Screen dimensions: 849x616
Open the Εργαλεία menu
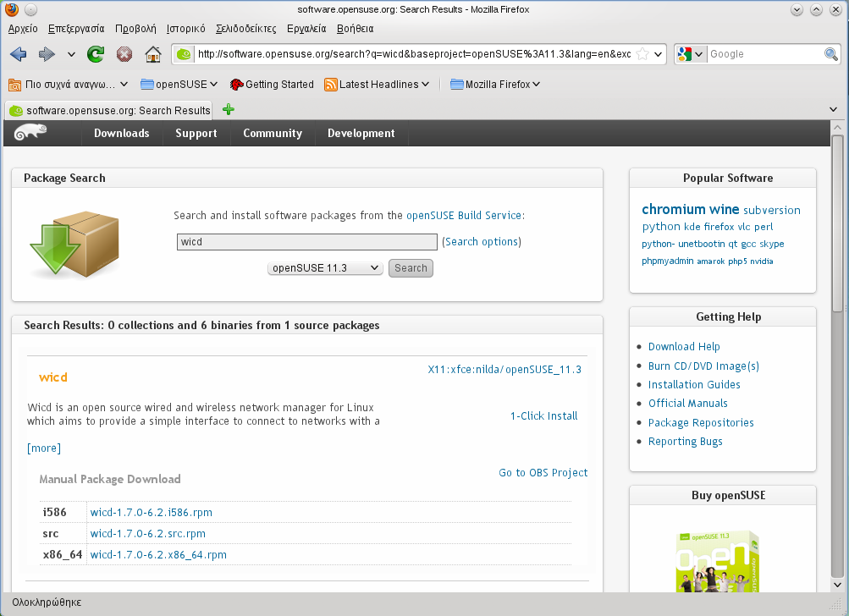pos(306,29)
